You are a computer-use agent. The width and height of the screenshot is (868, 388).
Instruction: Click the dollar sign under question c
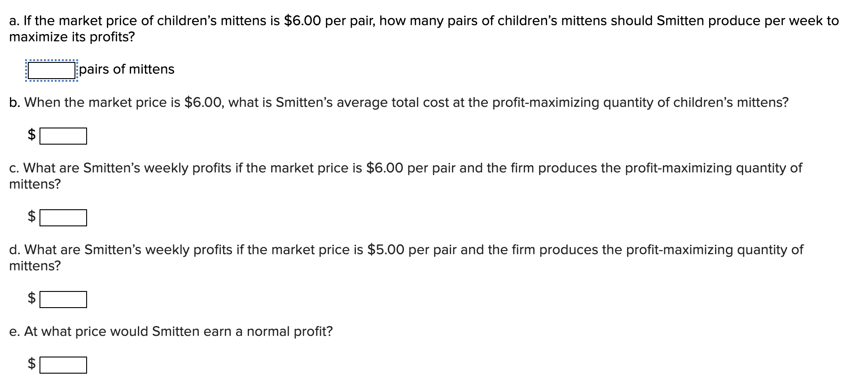[32, 216]
